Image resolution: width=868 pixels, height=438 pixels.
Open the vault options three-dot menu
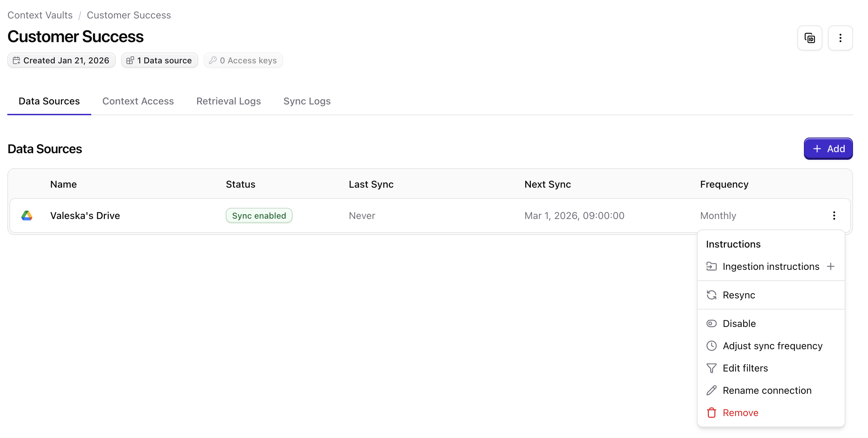pyautogui.click(x=840, y=38)
